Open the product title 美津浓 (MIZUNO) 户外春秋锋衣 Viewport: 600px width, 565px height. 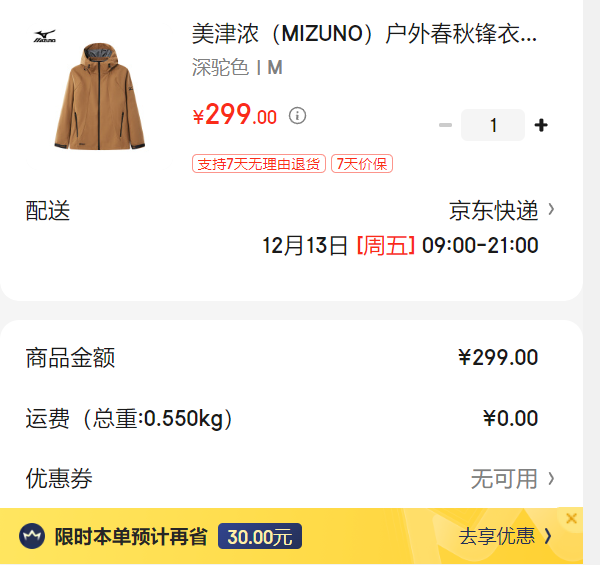coord(364,34)
